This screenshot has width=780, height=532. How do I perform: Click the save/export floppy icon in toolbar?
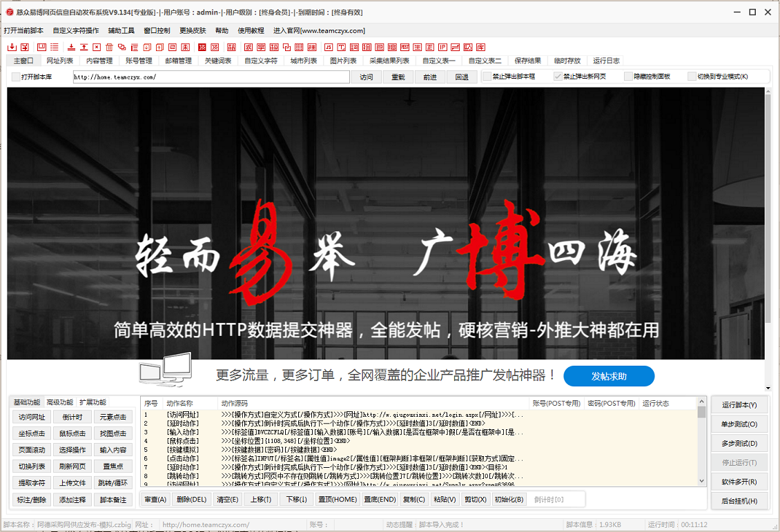coord(25,47)
